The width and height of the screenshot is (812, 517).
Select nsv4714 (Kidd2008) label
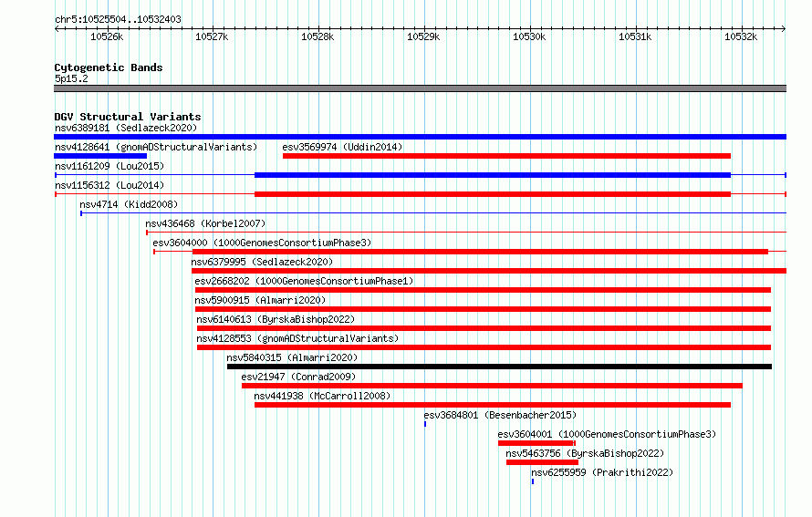pos(129,204)
